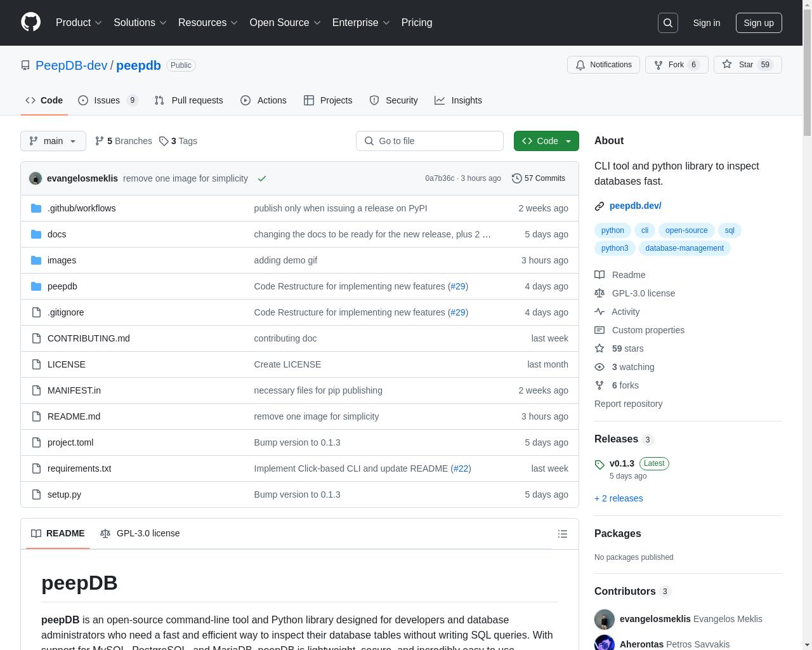Open the Pricing page
This screenshot has width=812, height=650.
(417, 23)
